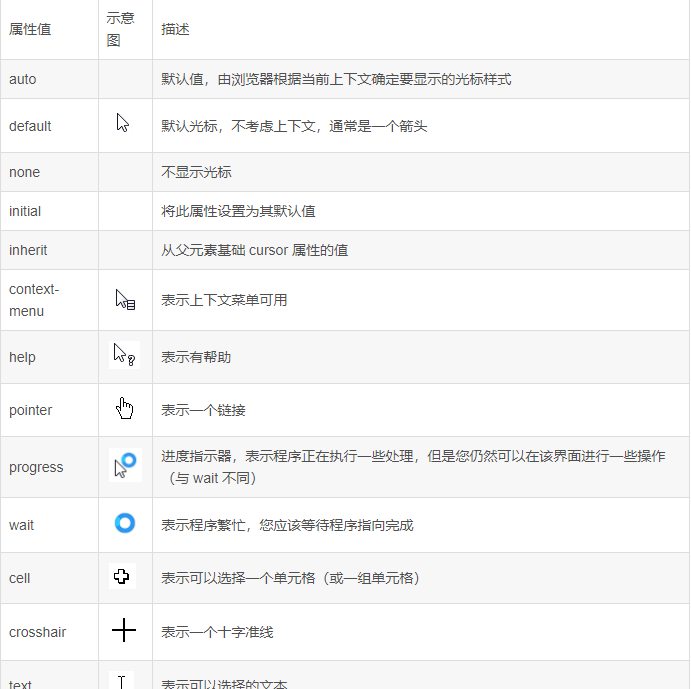This screenshot has height=689, width=691.
Task: Click the 'none' property value cell
Action: [49, 172]
